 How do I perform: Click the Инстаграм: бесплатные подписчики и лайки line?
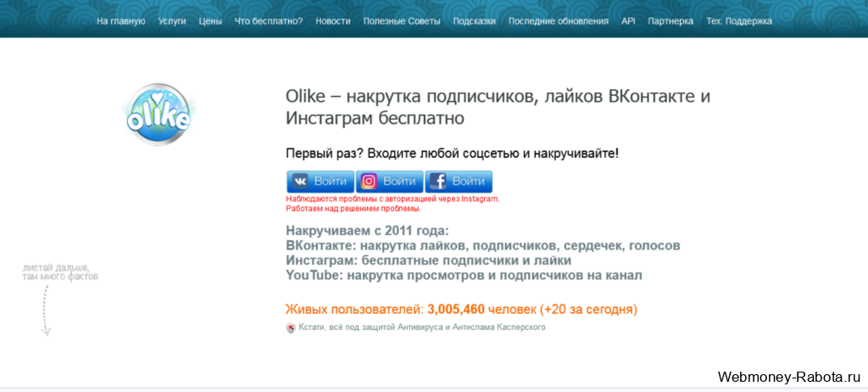point(429,260)
